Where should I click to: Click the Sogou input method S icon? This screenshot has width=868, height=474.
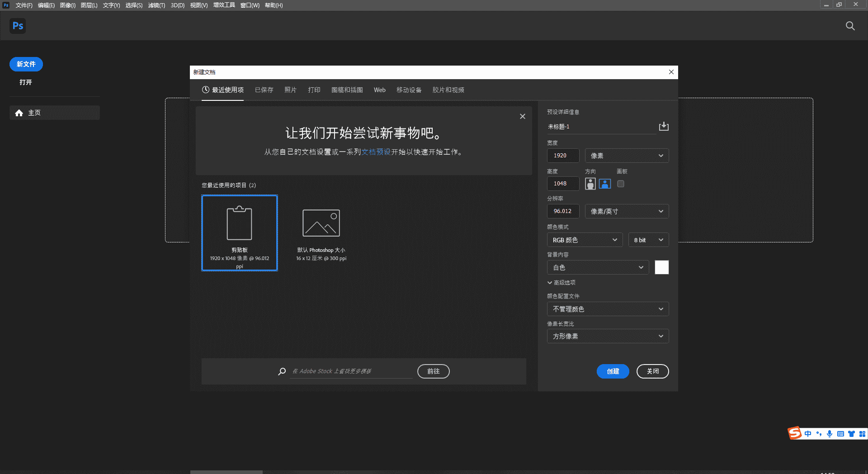794,433
